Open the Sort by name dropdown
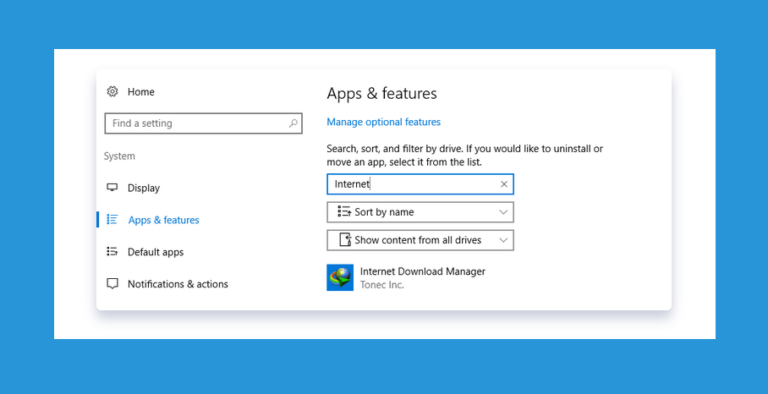Viewport: 768px width, 394px height. (420, 212)
